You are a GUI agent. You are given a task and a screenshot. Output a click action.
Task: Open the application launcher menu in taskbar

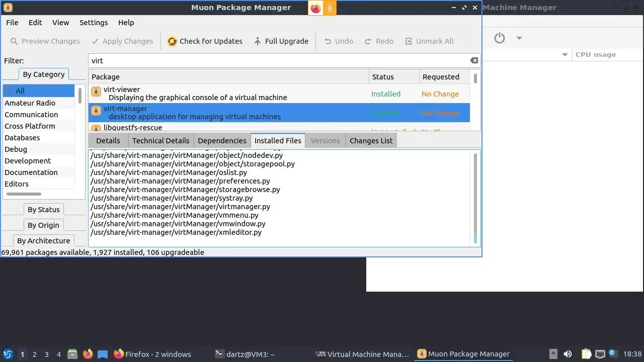tap(8, 354)
